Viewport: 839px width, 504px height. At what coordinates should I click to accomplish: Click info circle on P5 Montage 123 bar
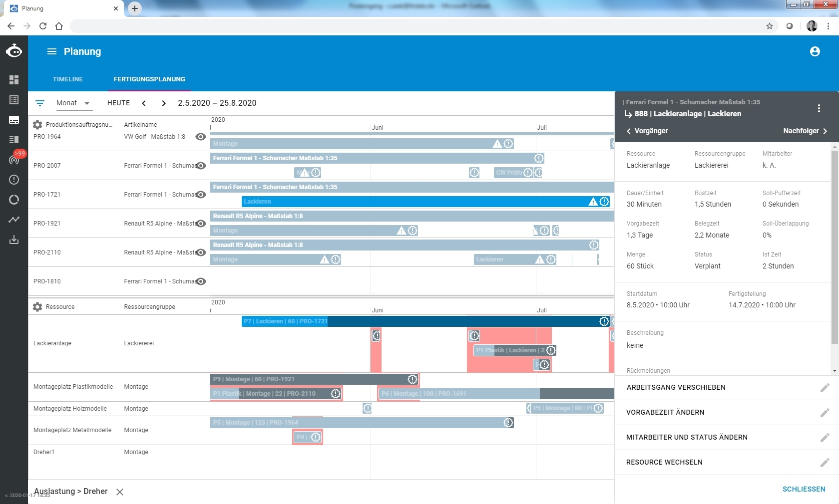508,423
